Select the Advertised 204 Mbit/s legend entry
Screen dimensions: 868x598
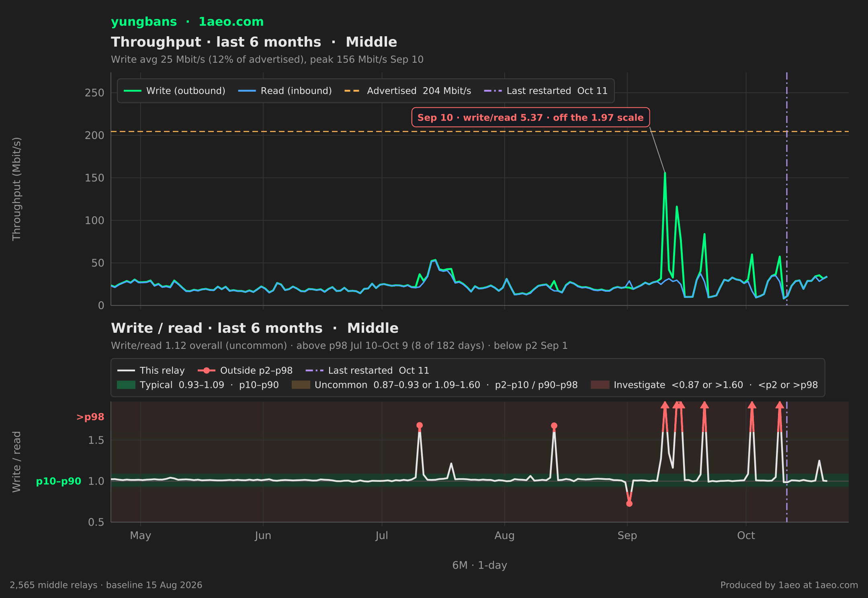[407, 91]
